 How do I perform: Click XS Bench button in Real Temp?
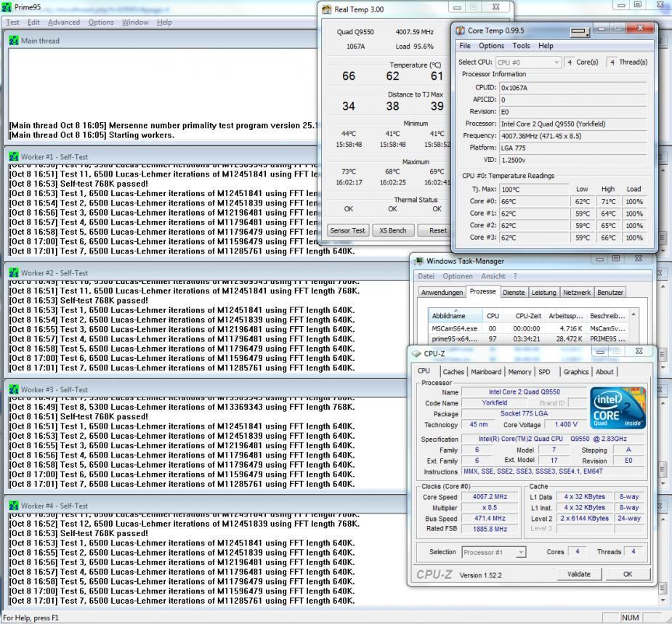[x=392, y=230]
